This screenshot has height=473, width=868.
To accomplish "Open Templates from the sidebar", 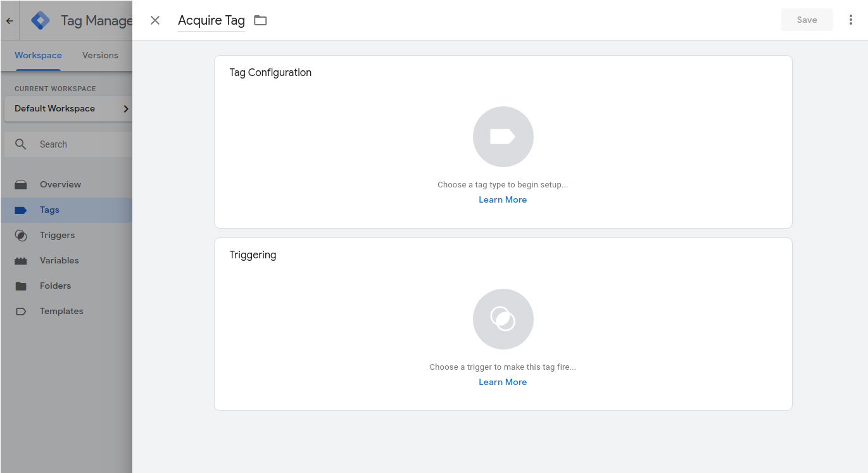I will coord(61,311).
